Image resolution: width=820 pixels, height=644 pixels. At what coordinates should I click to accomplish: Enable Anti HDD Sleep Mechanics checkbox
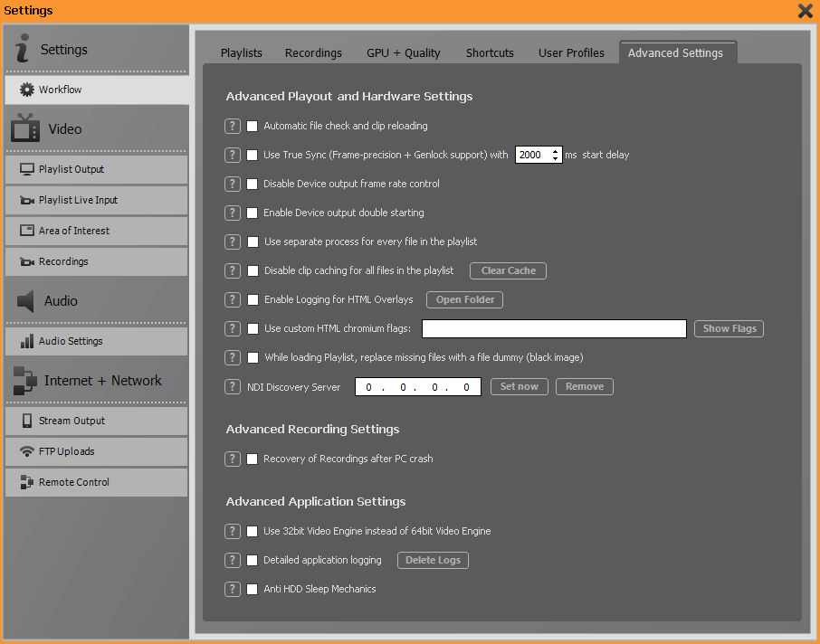tap(253, 589)
